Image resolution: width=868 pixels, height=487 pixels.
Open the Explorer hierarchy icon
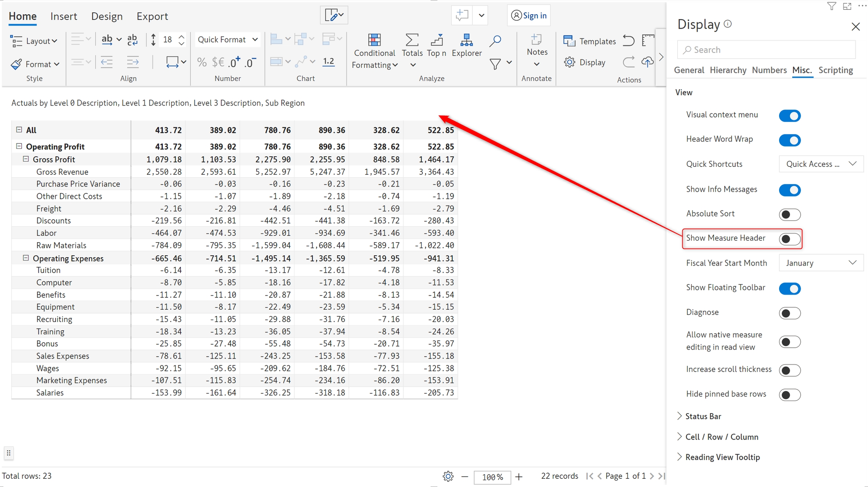pyautogui.click(x=466, y=40)
